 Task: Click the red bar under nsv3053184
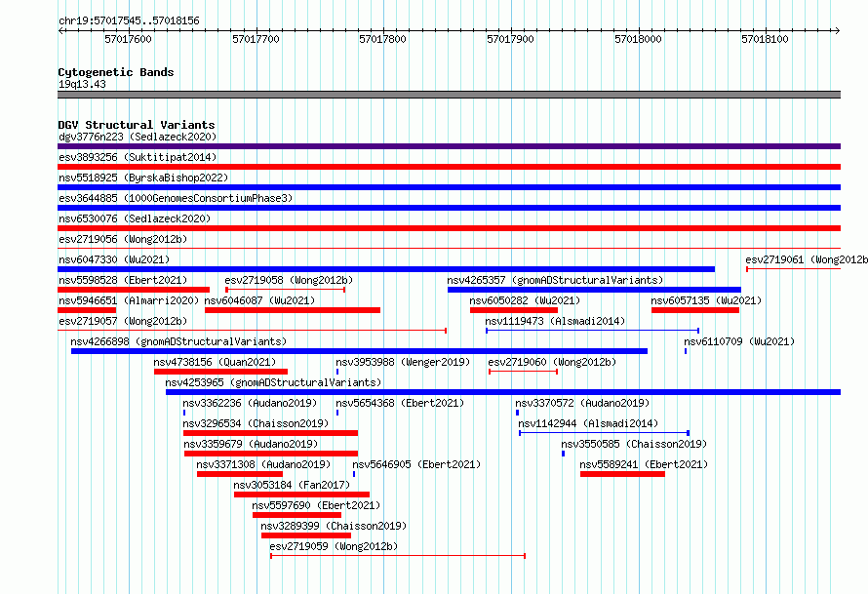pyautogui.click(x=301, y=495)
